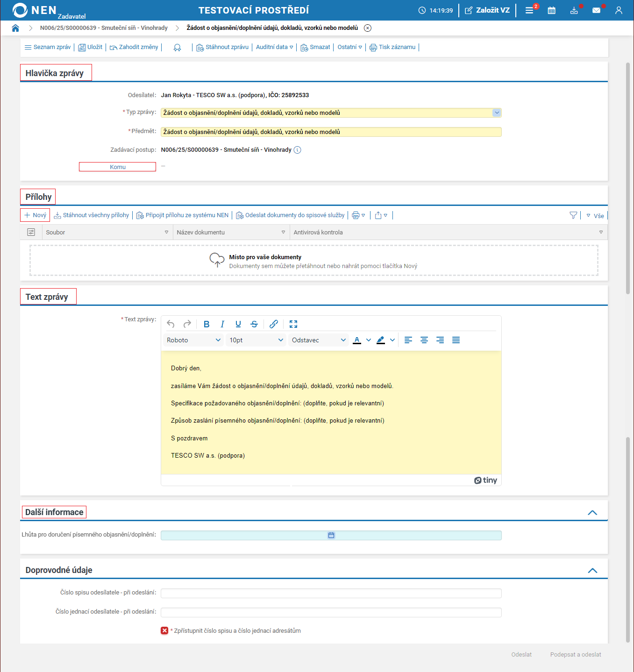Click the certificate badge icon in toolbar
This screenshot has height=672, width=634.
177,48
